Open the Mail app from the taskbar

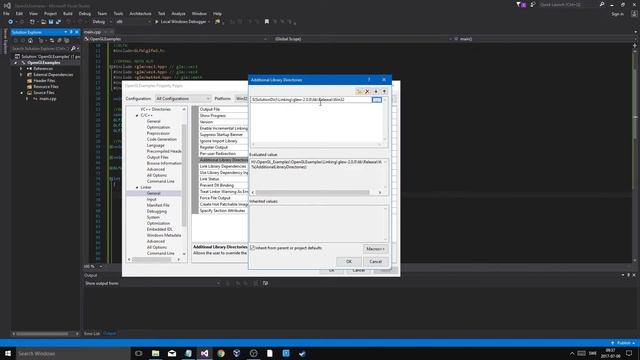(x=172, y=353)
